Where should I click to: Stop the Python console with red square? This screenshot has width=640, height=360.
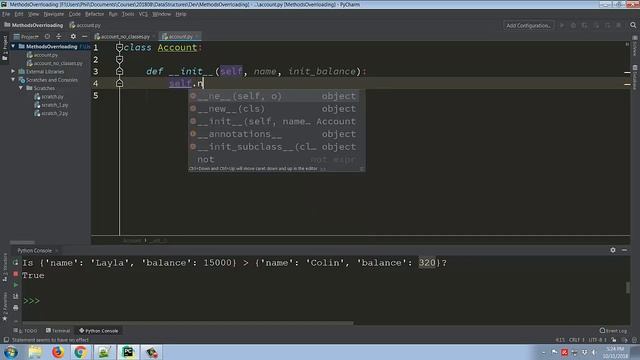(16, 274)
